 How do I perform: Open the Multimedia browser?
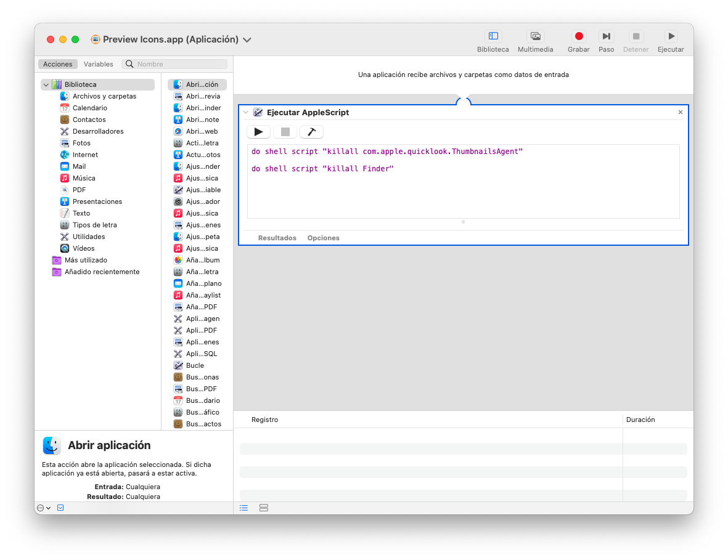pyautogui.click(x=535, y=41)
